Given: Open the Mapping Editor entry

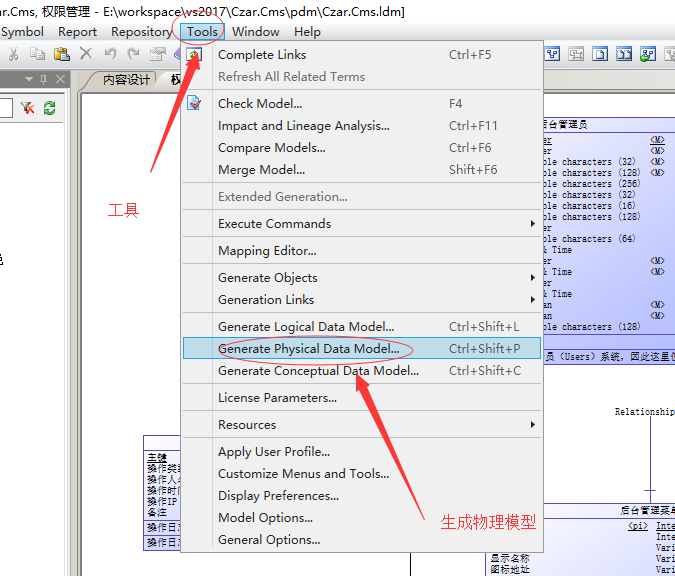Looking at the screenshot, I should tap(362, 251).
